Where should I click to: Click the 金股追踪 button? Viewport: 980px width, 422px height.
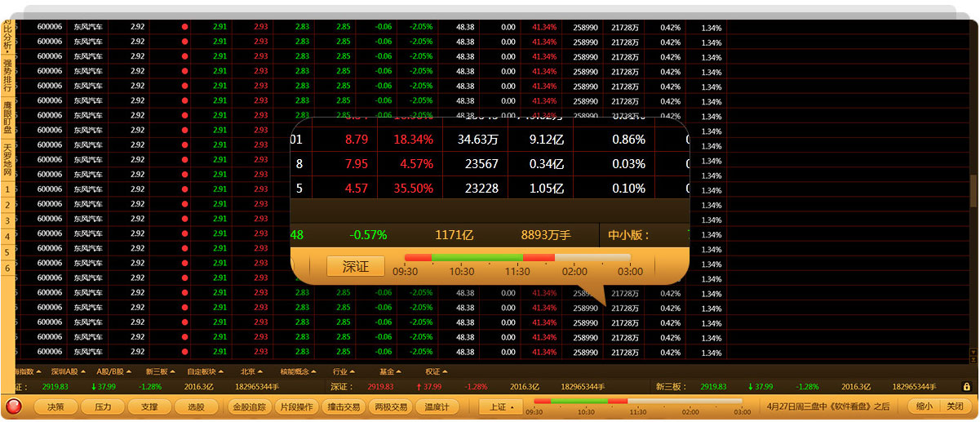point(249,406)
